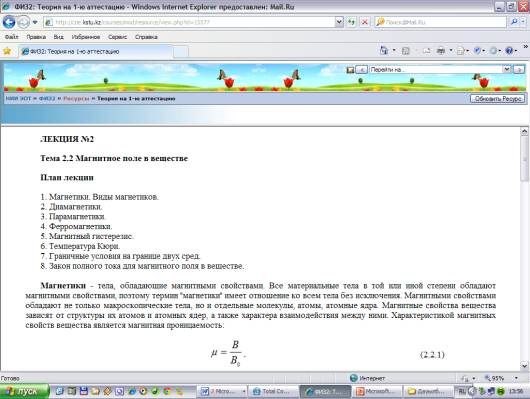Image resolution: width=530 pixels, height=399 pixels.
Task: Click the Обновить Ресурс button
Action: pyautogui.click(x=498, y=99)
